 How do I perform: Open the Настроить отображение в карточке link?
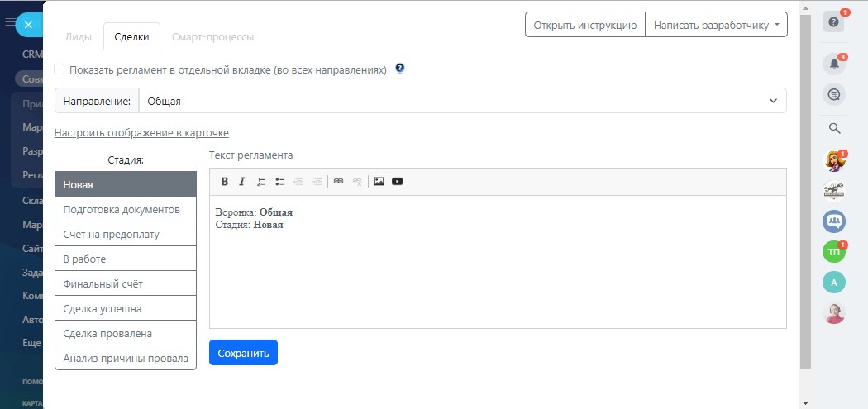pos(141,133)
